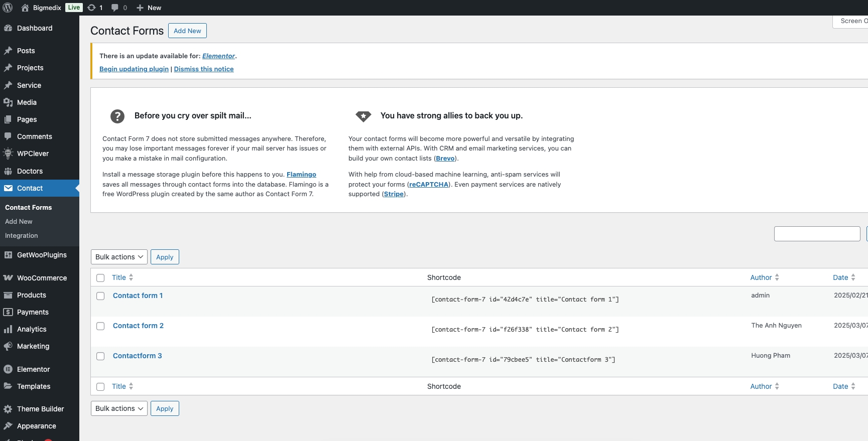Click the Analytics bar chart icon
Screen dimensions: 868x441
tap(8, 329)
